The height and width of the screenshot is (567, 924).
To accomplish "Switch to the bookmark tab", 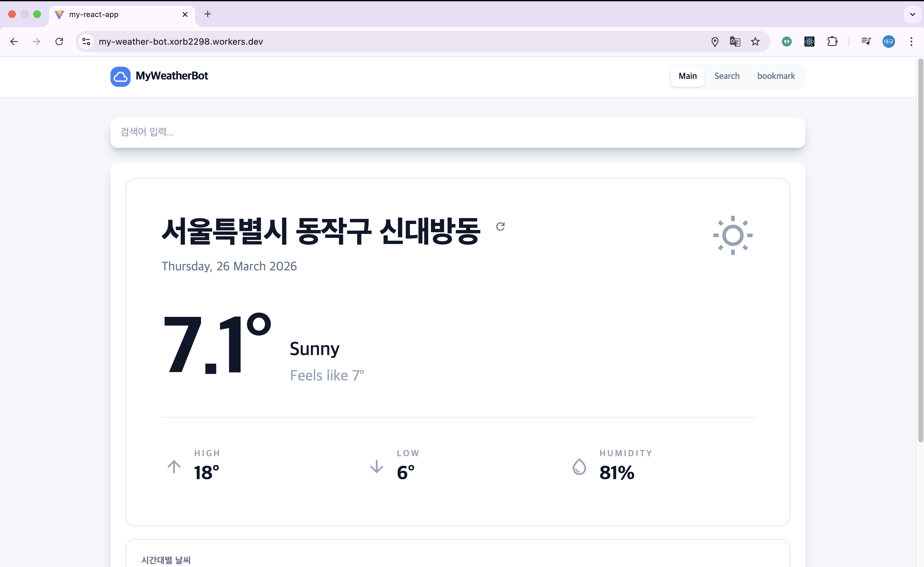I will click(776, 76).
